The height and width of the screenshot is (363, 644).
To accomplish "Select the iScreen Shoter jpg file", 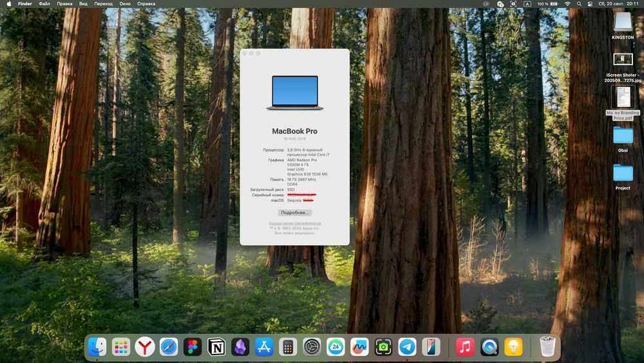I will [x=623, y=68].
